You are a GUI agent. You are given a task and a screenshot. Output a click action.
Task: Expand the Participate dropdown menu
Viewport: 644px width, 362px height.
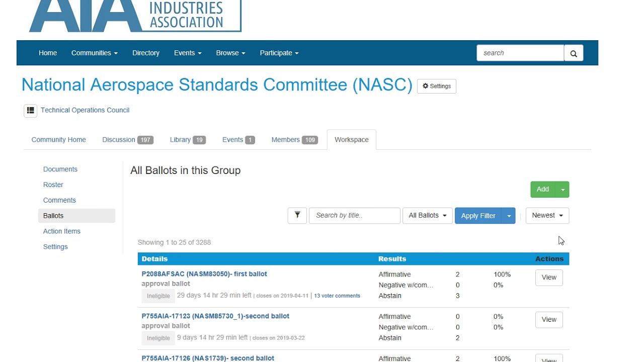pyautogui.click(x=279, y=53)
